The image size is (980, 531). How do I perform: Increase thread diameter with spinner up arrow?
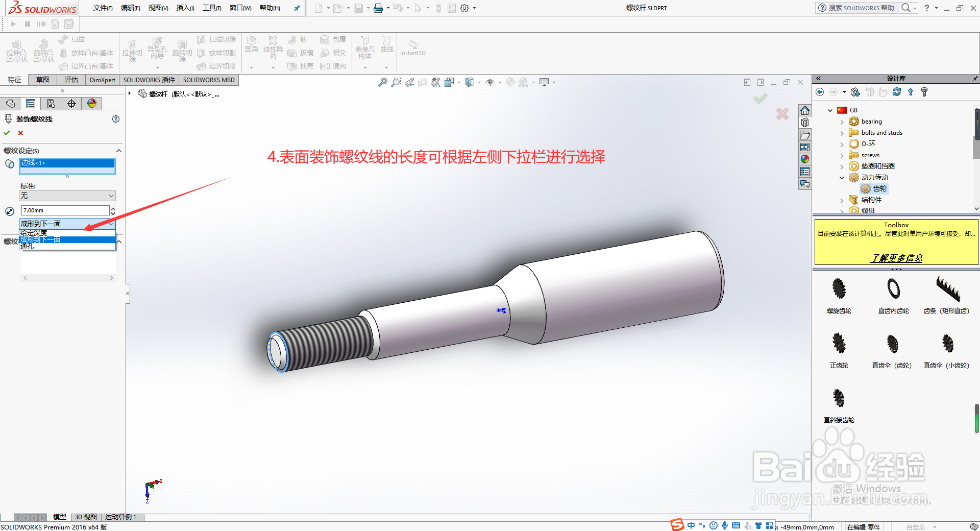click(x=113, y=208)
